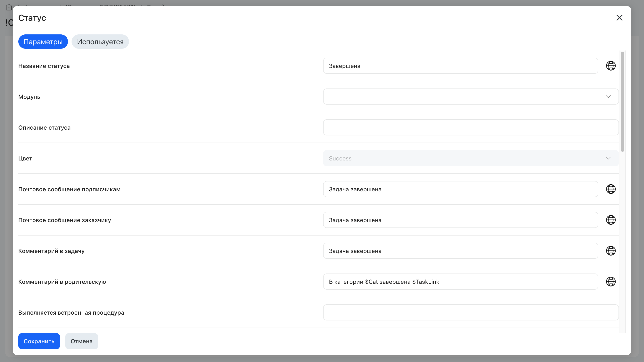The width and height of the screenshot is (644, 362).
Task: Click the dialog vertical scrollbar thumb
Action: click(622, 102)
